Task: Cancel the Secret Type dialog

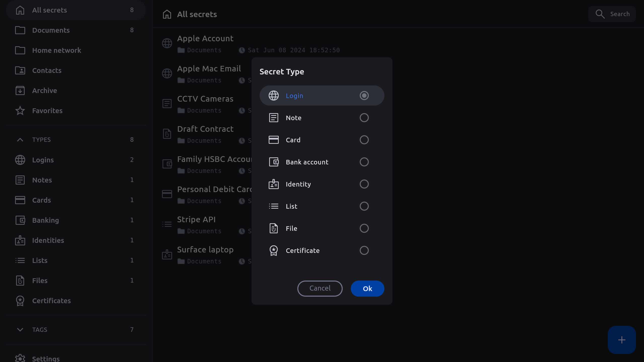Action: tap(320, 288)
